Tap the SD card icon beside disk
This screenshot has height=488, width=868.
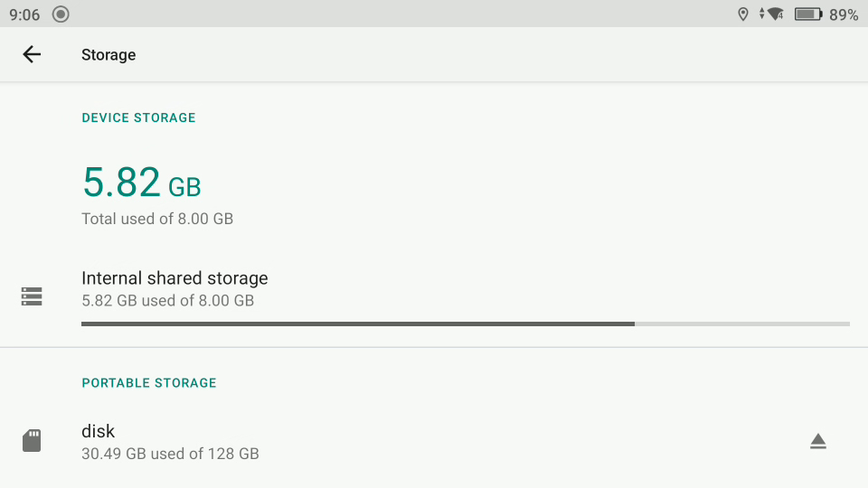(x=32, y=440)
